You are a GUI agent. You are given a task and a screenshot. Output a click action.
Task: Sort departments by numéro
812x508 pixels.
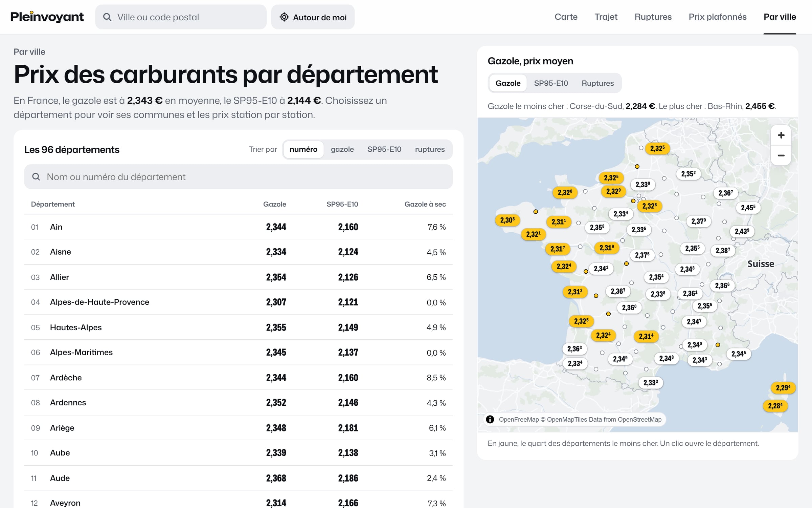tap(303, 149)
